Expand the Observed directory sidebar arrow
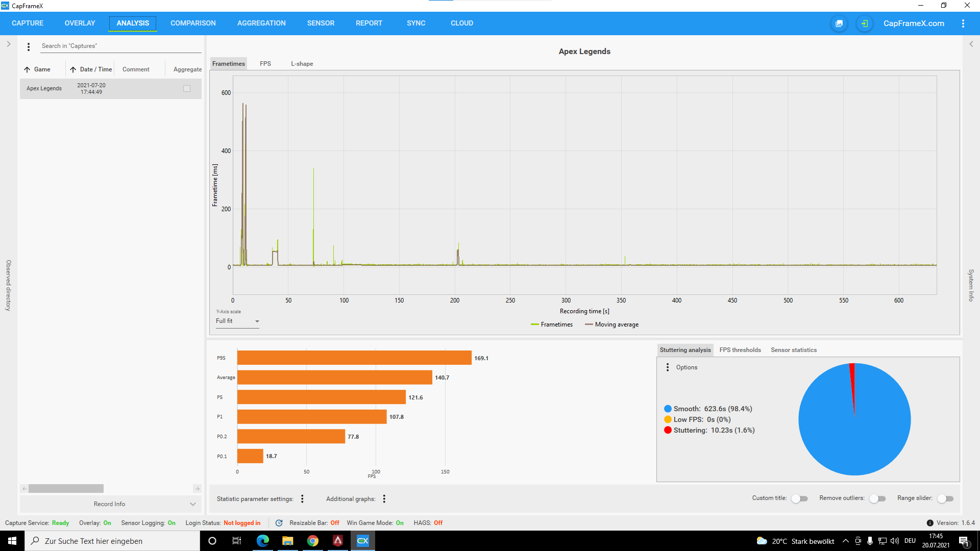 pyautogui.click(x=8, y=44)
